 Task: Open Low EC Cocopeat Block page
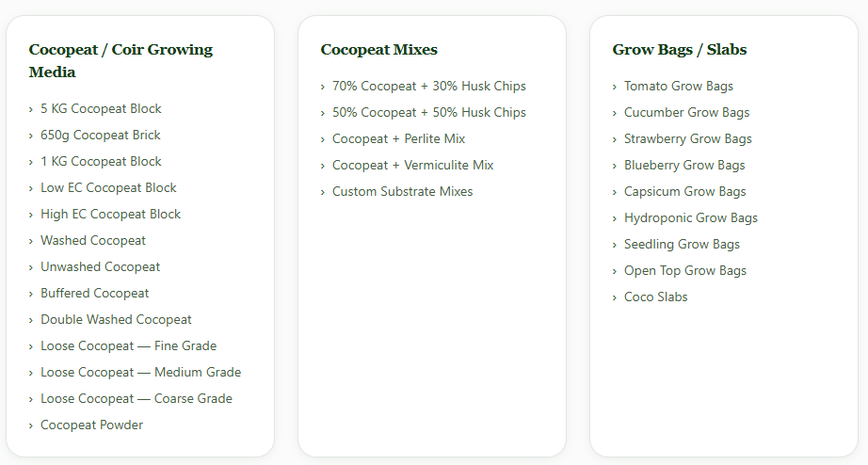click(x=108, y=187)
